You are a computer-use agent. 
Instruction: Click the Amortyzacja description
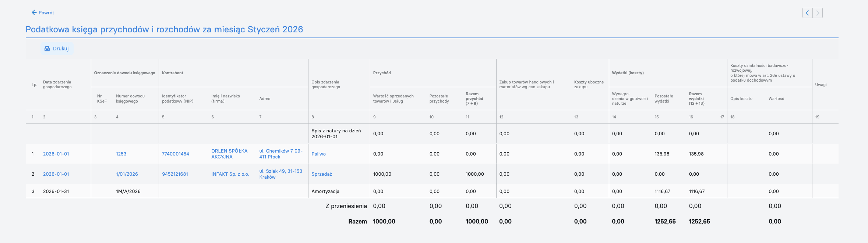(x=325, y=192)
